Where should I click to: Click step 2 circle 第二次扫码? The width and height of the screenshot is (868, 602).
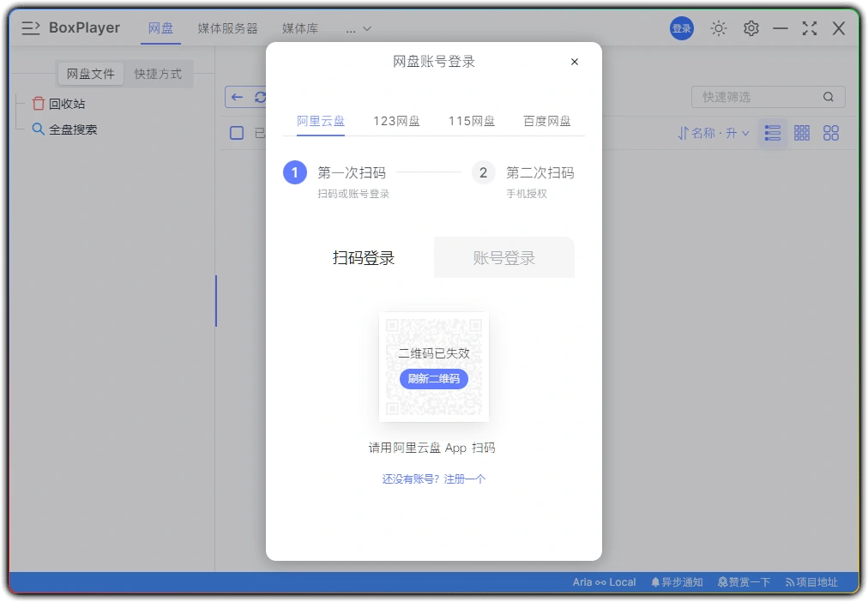pos(483,172)
